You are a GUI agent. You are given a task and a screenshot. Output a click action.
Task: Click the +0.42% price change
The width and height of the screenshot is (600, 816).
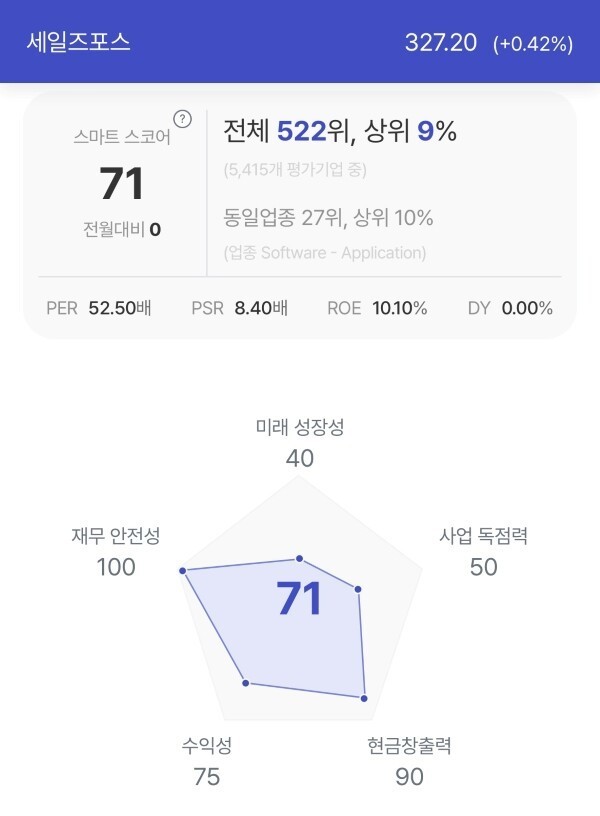[533, 44]
